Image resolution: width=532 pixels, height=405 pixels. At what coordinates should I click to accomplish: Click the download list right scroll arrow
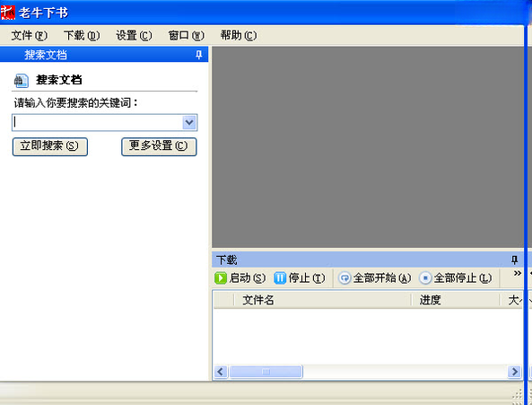(514, 372)
